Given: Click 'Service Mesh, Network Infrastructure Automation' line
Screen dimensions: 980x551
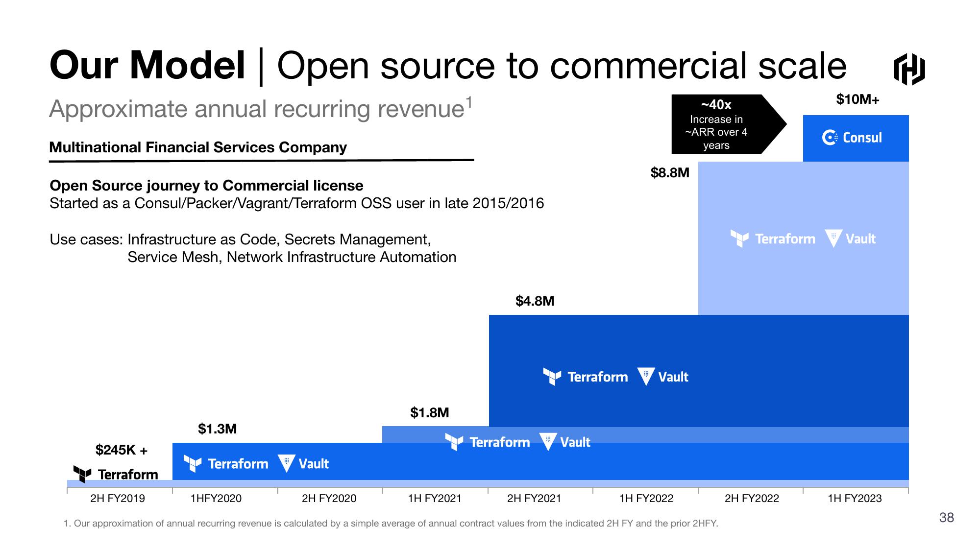Looking at the screenshot, I should [x=292, y=257].
